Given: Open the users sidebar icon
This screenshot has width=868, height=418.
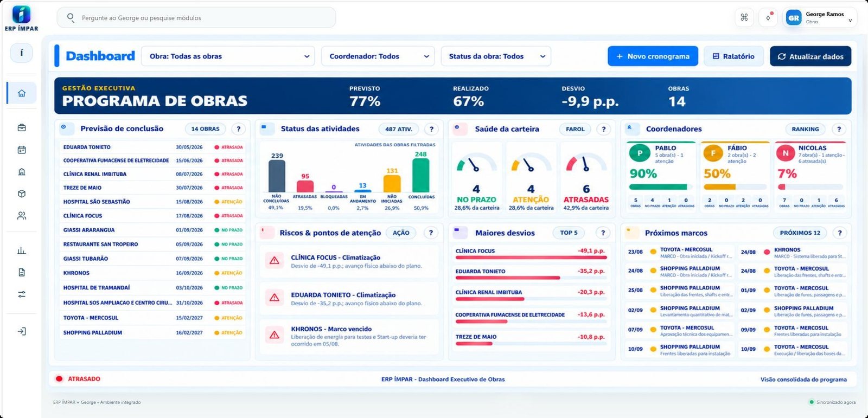Looking at the screenshot, I should point(22,216).
